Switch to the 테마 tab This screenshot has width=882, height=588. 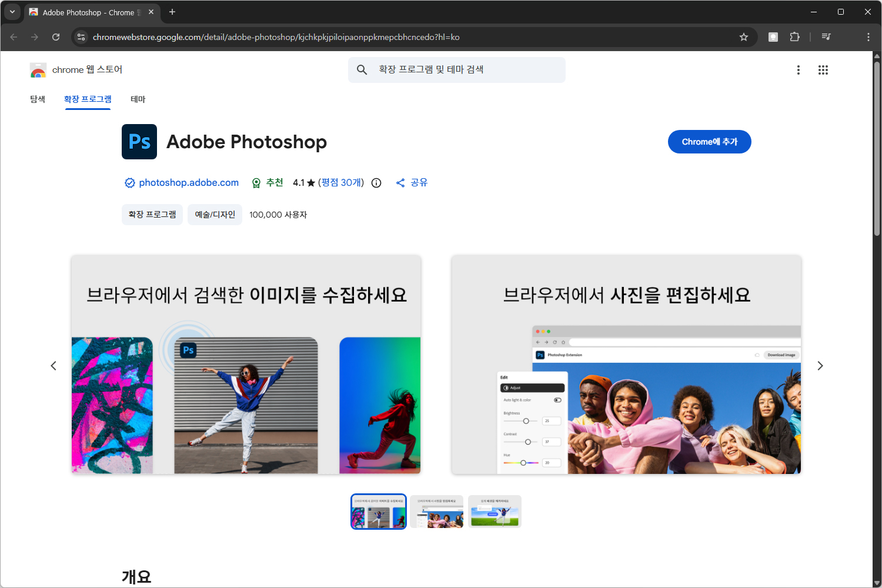click(x=138, y=99)
